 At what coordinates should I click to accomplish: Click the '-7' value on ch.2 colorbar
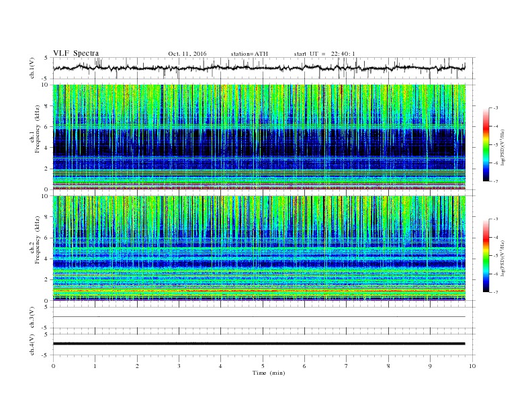tap(495, 292)
